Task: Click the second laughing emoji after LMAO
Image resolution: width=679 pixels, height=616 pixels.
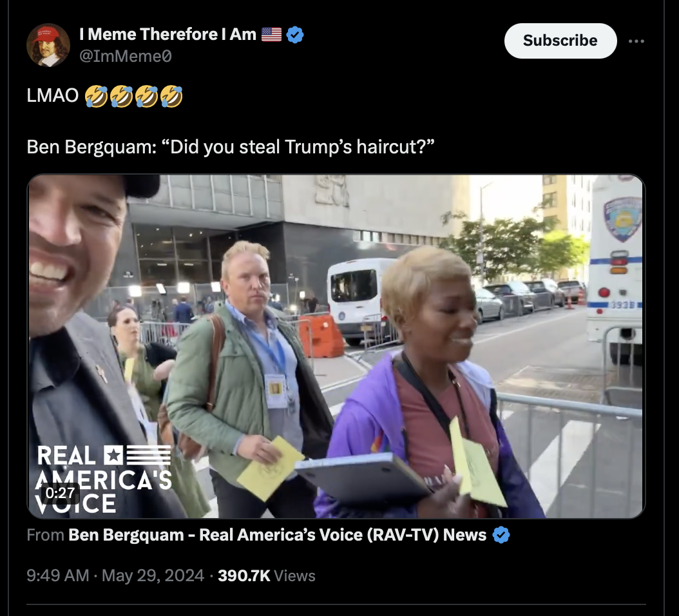Action: tap(121, 96)
